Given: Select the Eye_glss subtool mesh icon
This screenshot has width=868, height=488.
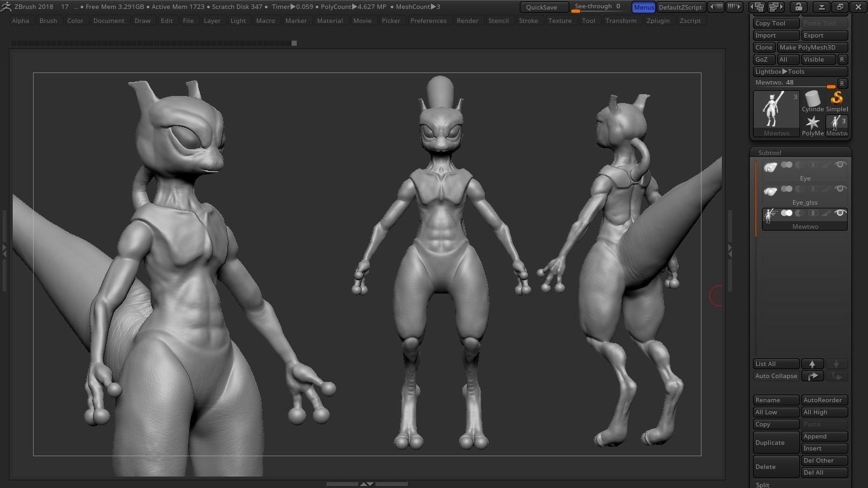Looking at the screenshot, I should coord(770,191).
